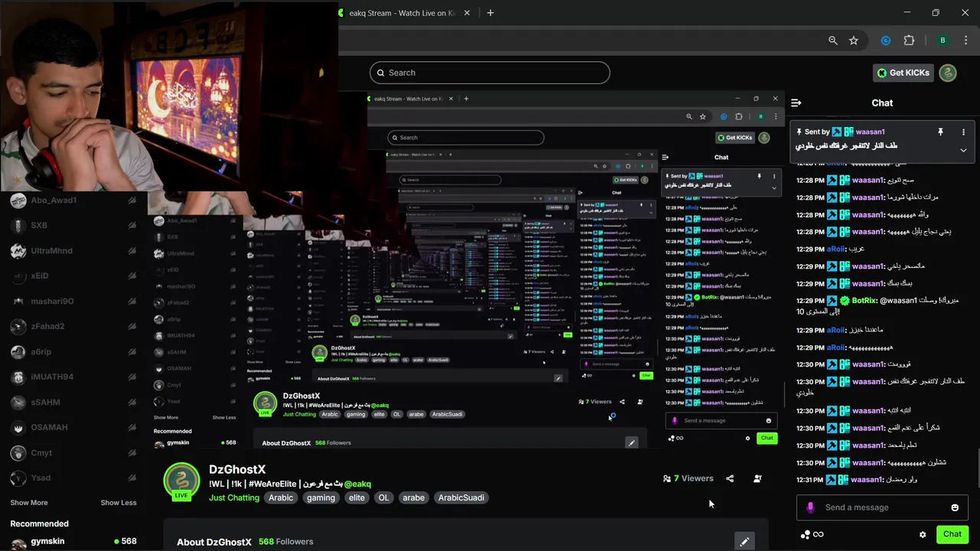Open browser zoom magnifier icon
The height and width of the screenshot is (551, 980).
pyautogui.click(x=833, y=41)
